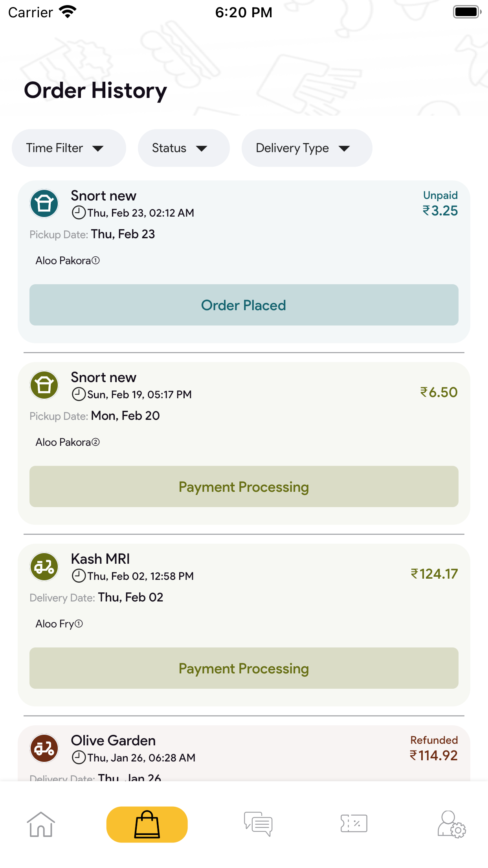The height and width of the screenshot is (868, 488).
Task: Open the coupons ticket tab icon
Action: (x=354, y=823)
